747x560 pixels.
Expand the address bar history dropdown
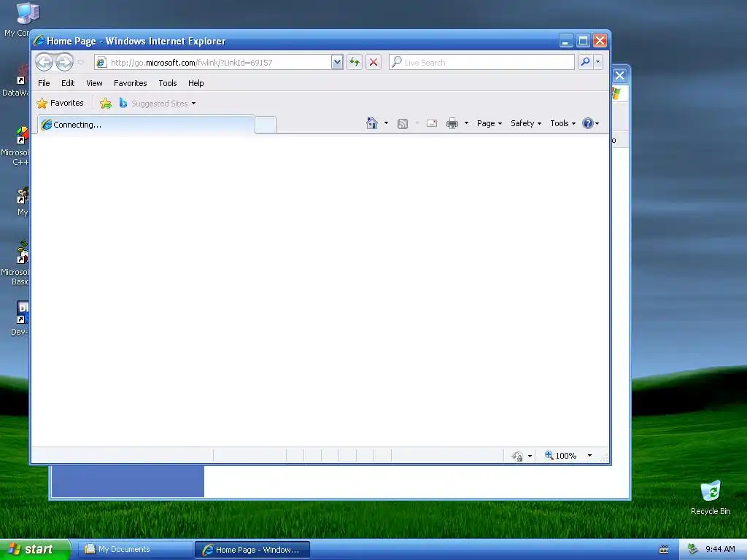[337, 63]
